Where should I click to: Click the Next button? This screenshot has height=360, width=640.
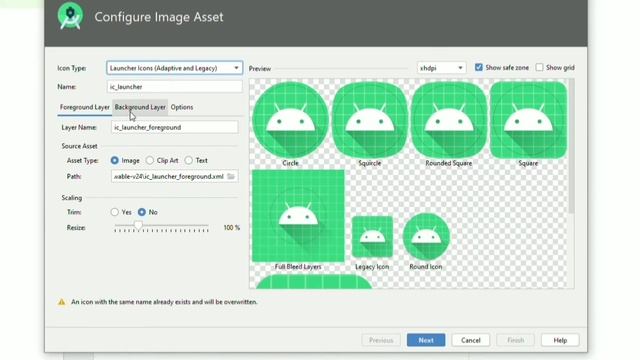pyautogui.click(x=426, y=340)
